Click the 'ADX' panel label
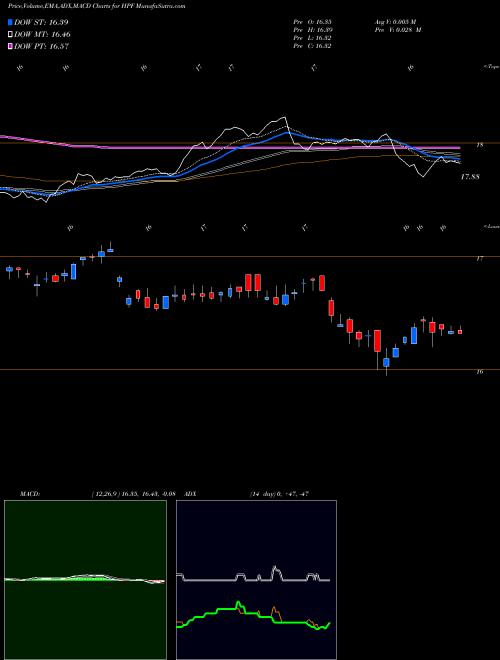Viewport: 500px width, 660px height. pos(191,494)
